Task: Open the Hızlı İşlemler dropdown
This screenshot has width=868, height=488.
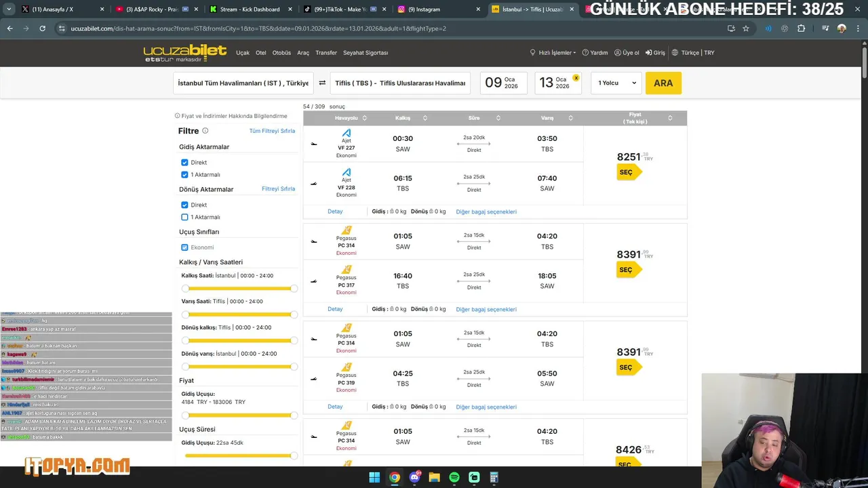Action: click(553, 53)
